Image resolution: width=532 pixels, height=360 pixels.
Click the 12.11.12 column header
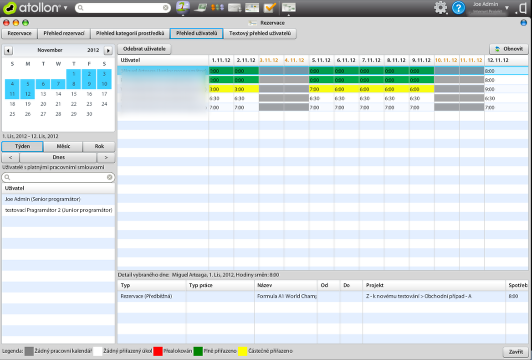(506, 60)
